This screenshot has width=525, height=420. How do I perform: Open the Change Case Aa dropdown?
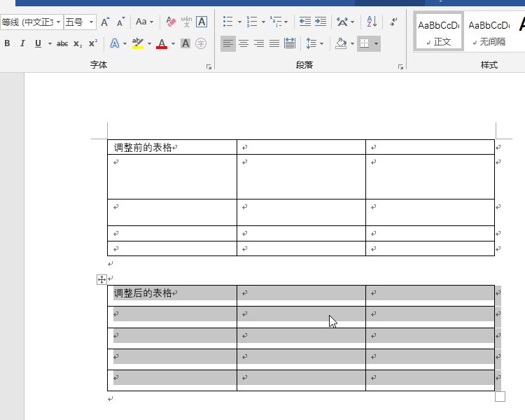pyautogui.click(x=144, y=22)
